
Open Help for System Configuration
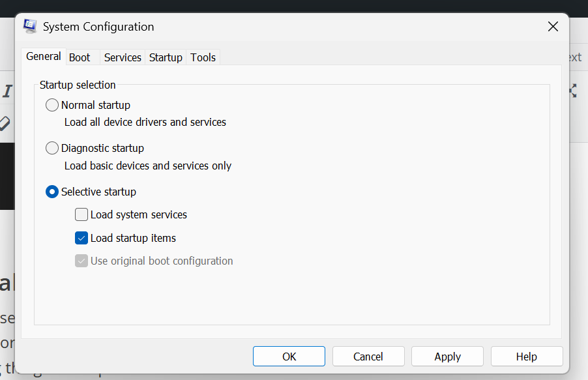[526, 357]
